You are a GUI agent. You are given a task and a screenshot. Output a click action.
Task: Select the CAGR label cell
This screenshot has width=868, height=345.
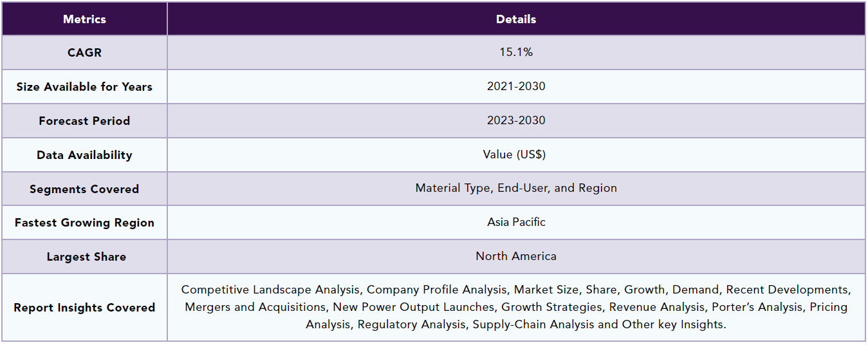click(84, 53)
